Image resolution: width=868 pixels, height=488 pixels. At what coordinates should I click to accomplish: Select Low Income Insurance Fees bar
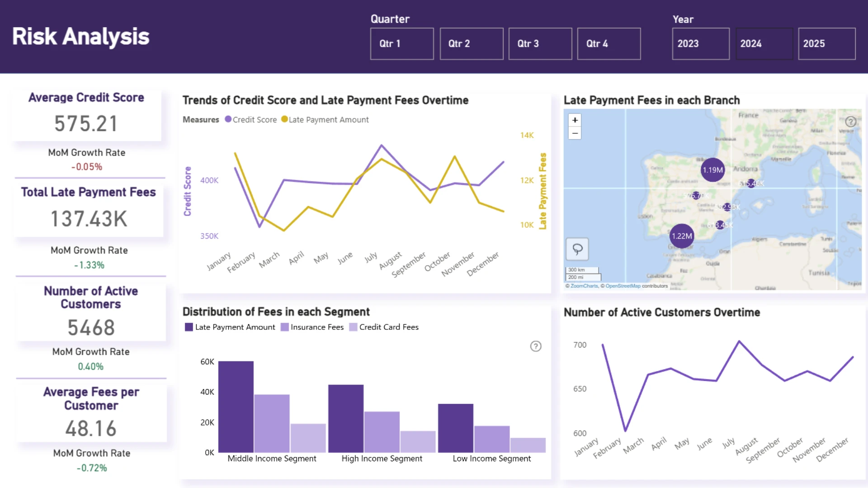click(x=492, y=439)
